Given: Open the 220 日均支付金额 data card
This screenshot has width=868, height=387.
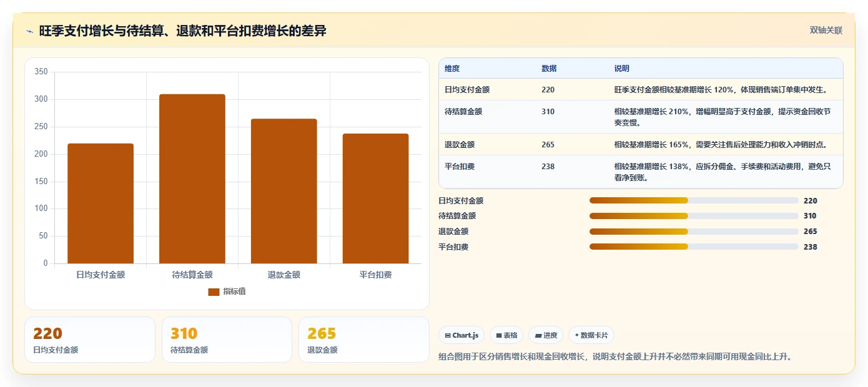Looking at the screenshot, I should point(90,340).
